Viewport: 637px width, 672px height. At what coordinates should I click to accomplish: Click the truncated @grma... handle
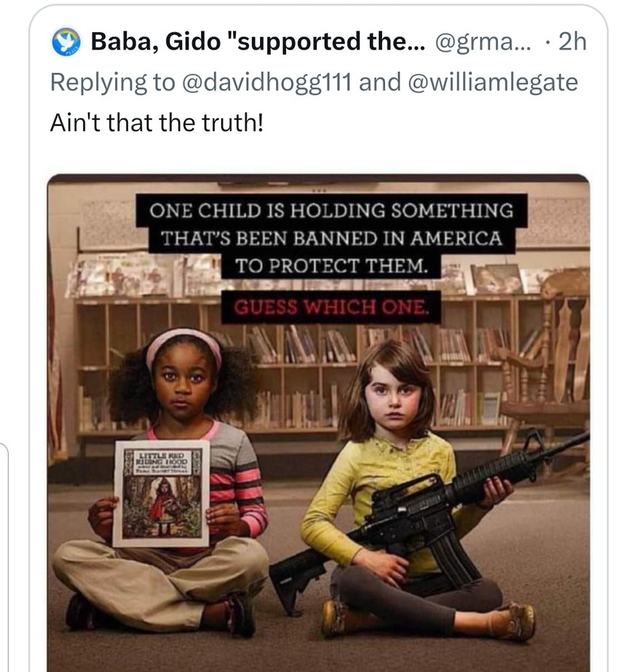point(483,41)
